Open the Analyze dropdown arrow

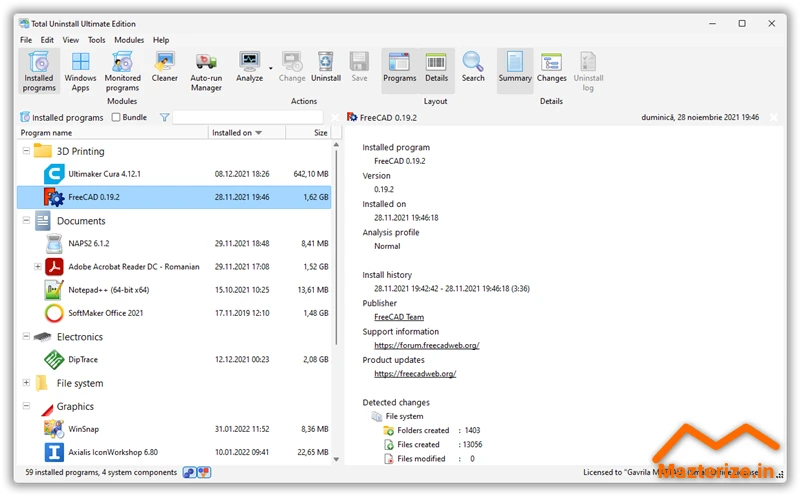270,68
